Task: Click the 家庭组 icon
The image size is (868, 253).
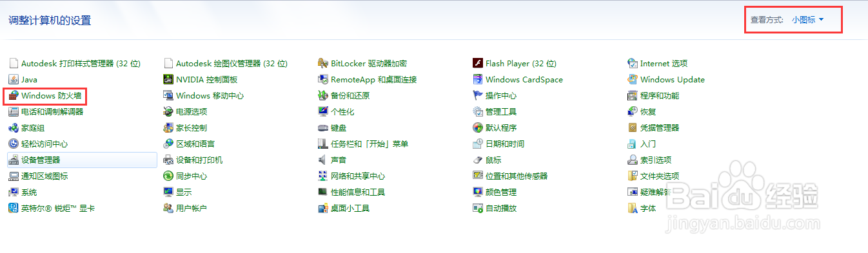Action: click(14, 128)
